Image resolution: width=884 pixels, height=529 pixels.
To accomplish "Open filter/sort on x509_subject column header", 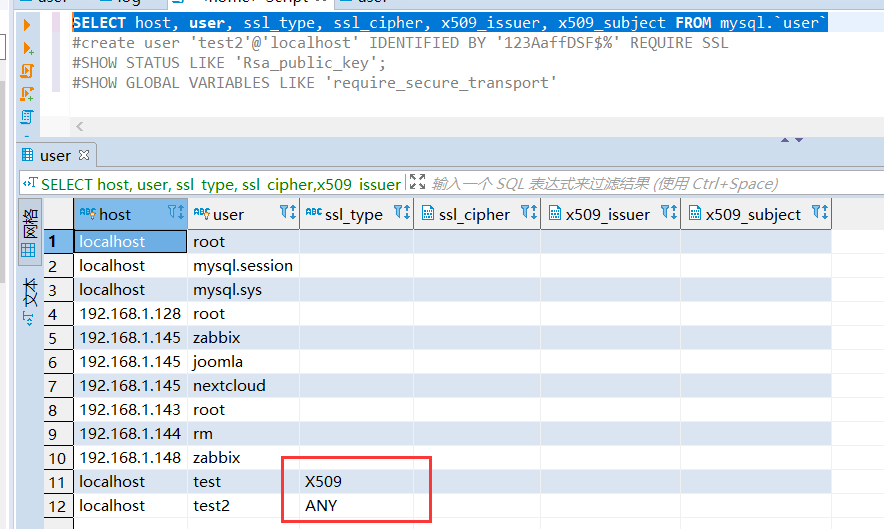I will point(819,213).
